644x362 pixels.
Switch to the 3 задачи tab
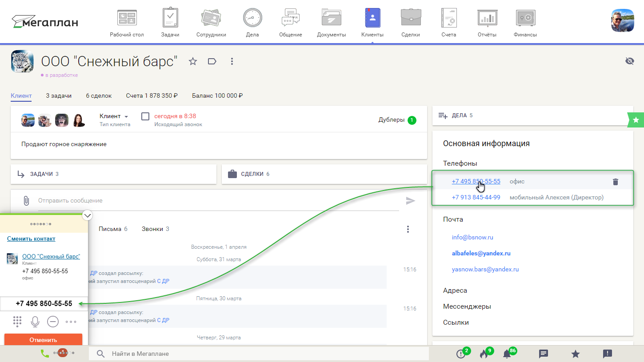click(x=59, y=95)
